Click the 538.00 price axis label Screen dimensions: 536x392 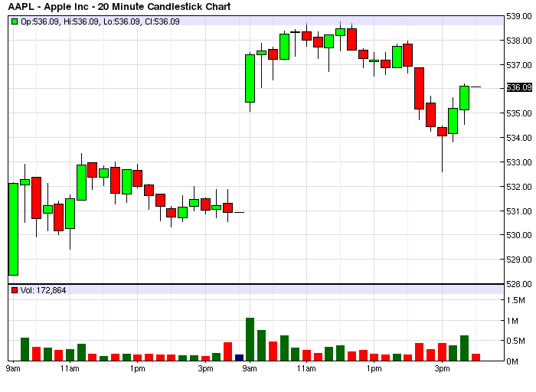tap(519, 41)
